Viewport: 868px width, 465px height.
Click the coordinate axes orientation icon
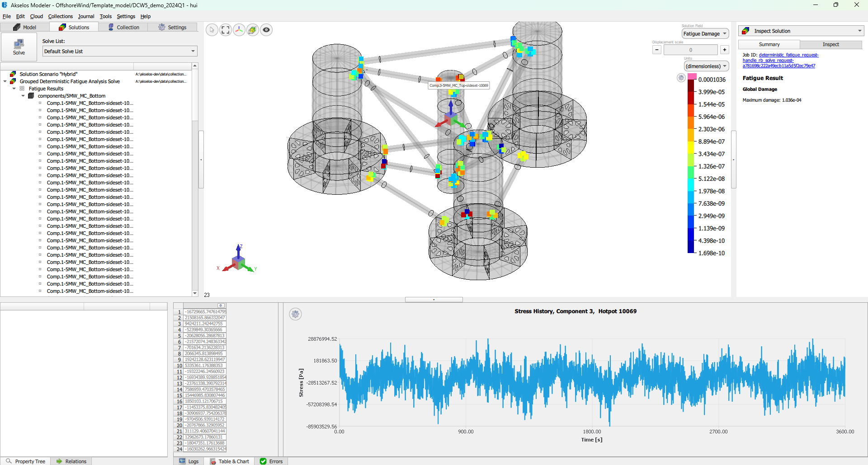tap(239, 29)
